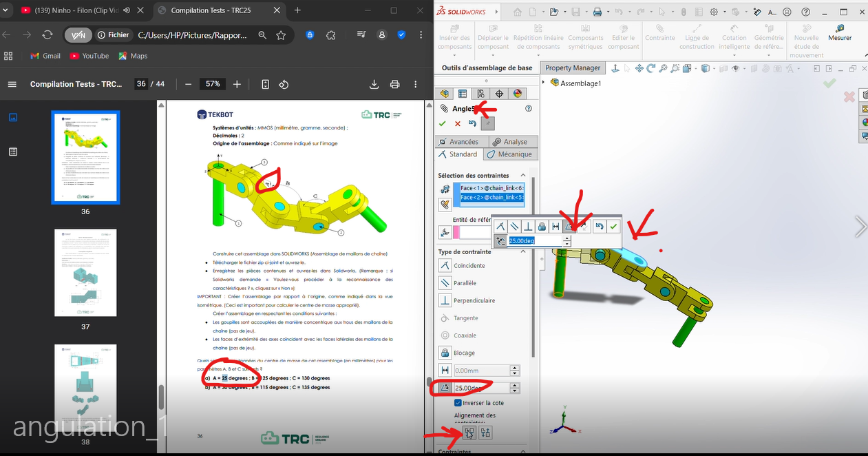Increase the angle with the panel spinner arrows
This screenshot has height=456, width=868.
click(x=515, y=385)
